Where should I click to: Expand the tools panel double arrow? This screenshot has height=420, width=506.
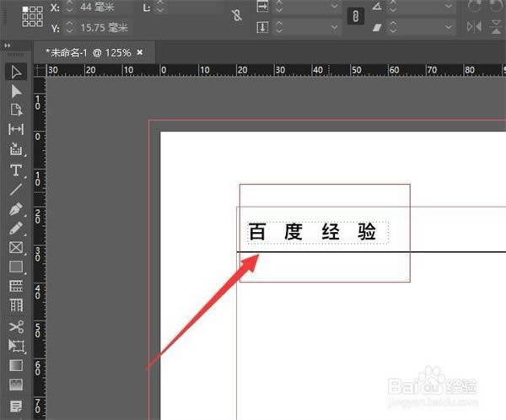point(7,46)
